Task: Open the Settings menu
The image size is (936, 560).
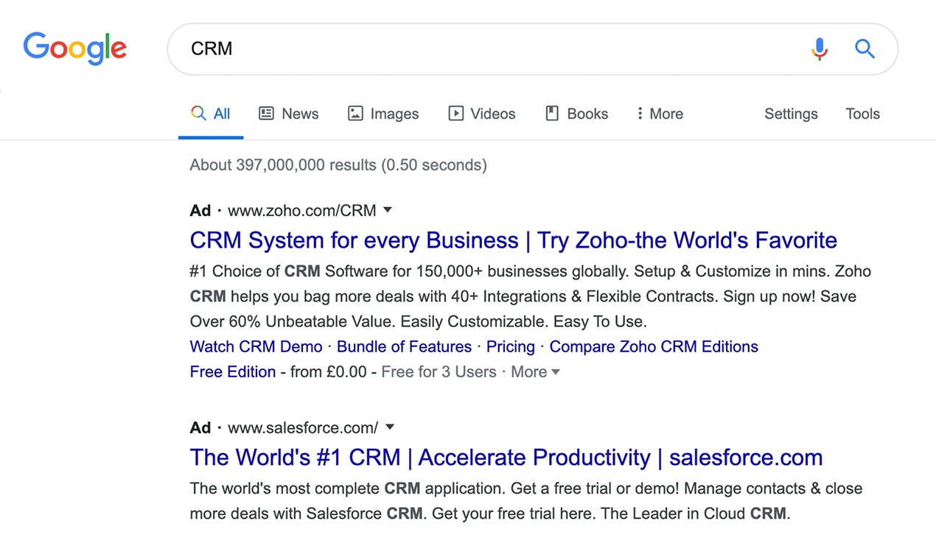Action: [791, 113]
